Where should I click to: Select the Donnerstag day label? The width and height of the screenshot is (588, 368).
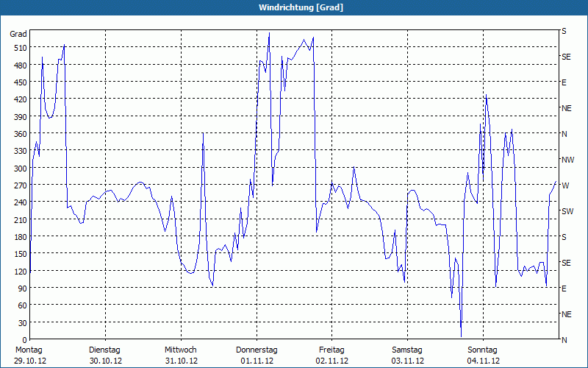coord(257,350)
